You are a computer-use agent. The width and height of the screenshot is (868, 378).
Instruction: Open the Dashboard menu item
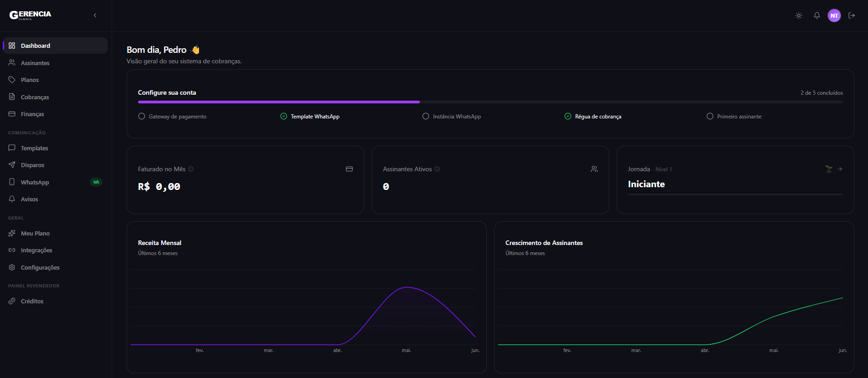[x=56, y=46]
